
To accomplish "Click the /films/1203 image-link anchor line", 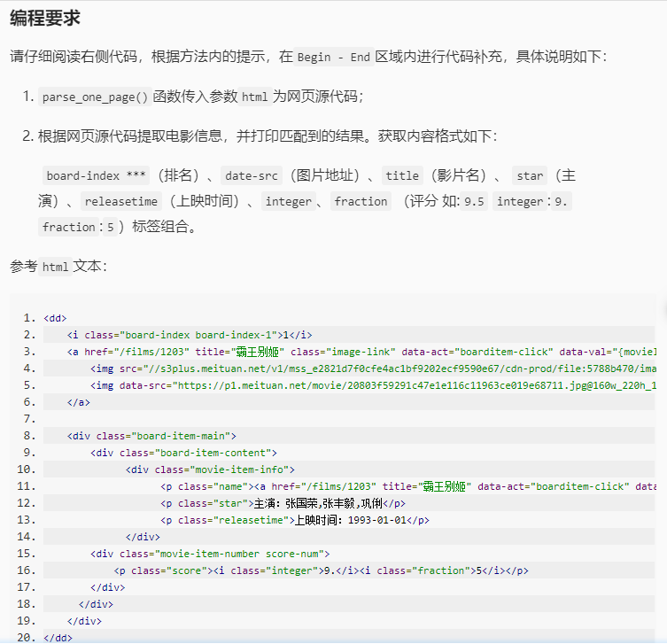I will pos(361,352).
